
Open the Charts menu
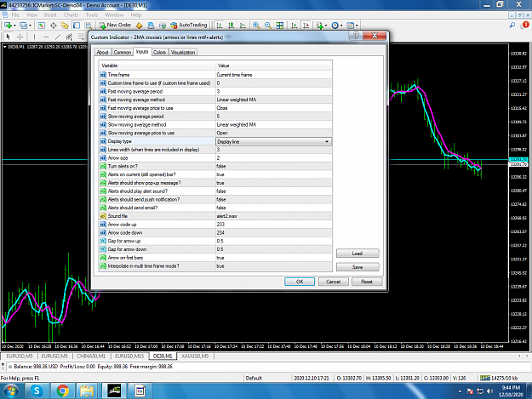click(x=71, y=15)
